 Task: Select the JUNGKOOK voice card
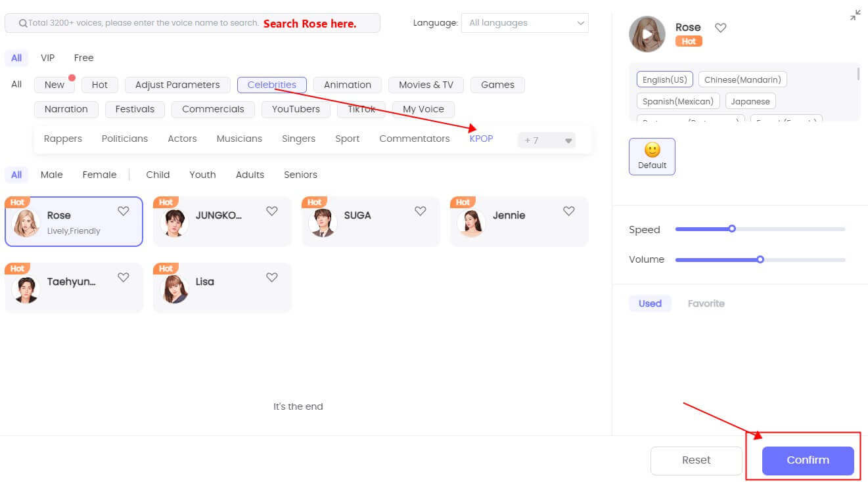click(x=222, y=222)
